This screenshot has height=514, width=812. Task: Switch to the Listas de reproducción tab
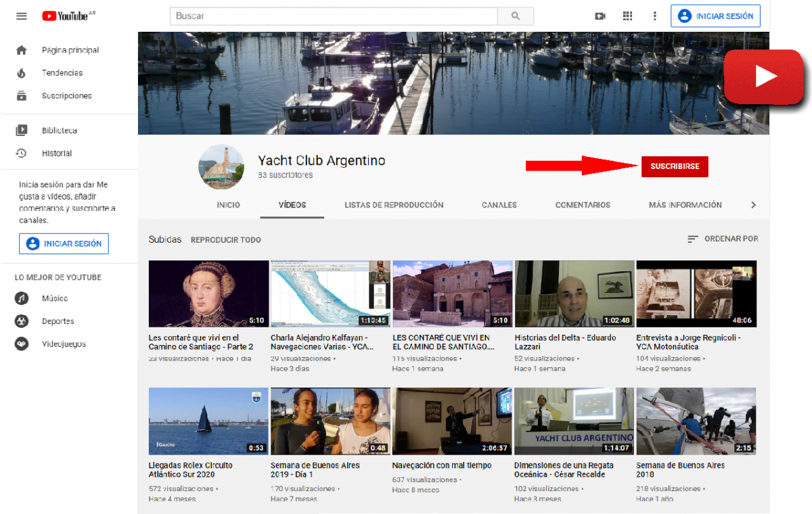394,205
